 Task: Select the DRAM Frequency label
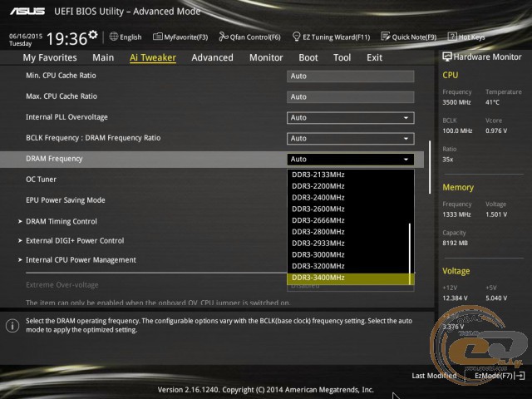pos(54,159)
